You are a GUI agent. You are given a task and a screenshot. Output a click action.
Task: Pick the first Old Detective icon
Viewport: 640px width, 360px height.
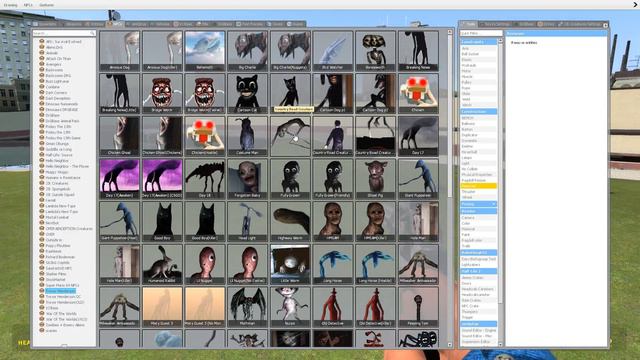pyautogui.click(x=333, y=307)
